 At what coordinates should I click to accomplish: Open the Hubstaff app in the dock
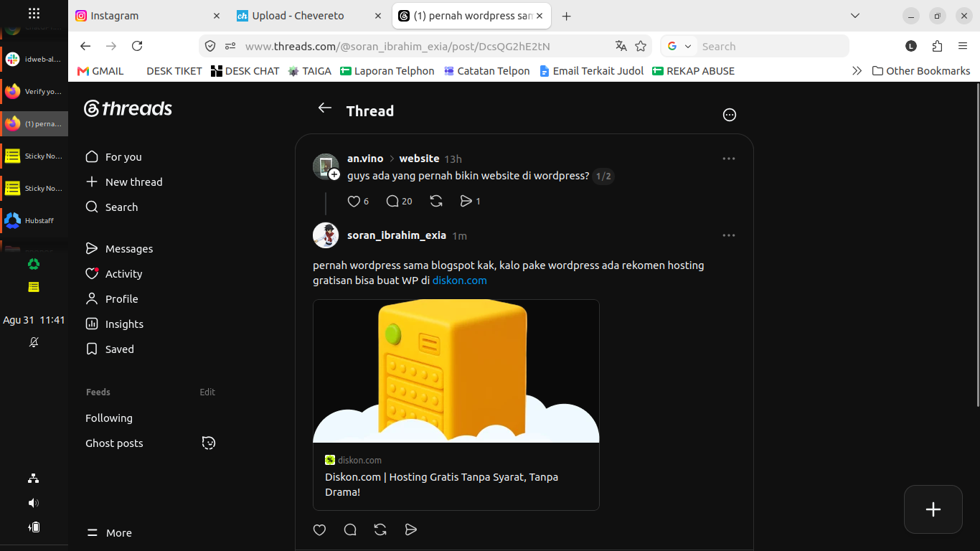(x=34, y=220)
